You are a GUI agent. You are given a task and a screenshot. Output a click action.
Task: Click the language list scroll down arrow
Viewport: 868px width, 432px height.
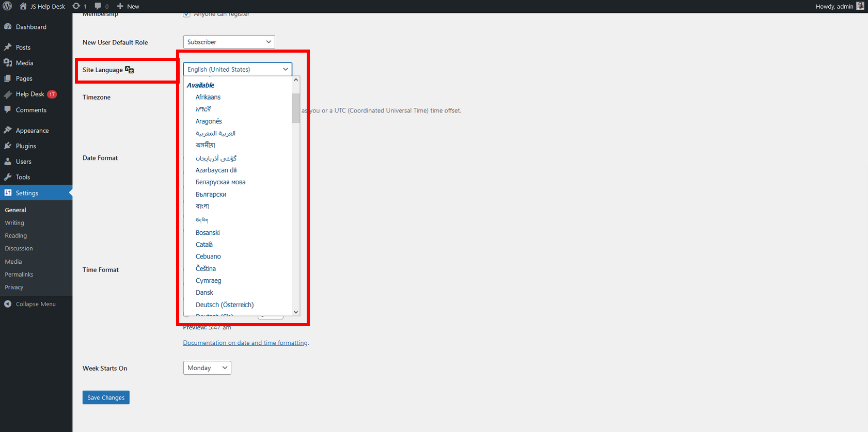click(x=296, y=312)
